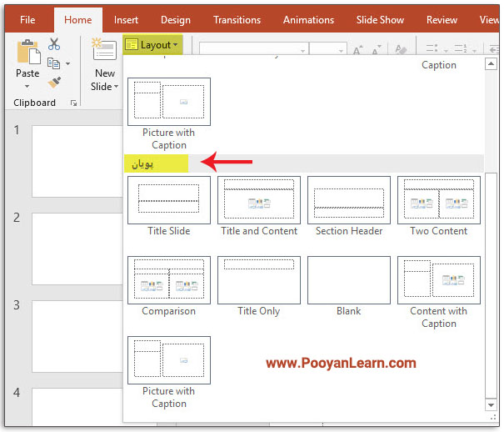Image resolution: width=504 pixels, height=432 pixels.
Task: Click the gallery resize grip corner
Action: pos(492,417)
